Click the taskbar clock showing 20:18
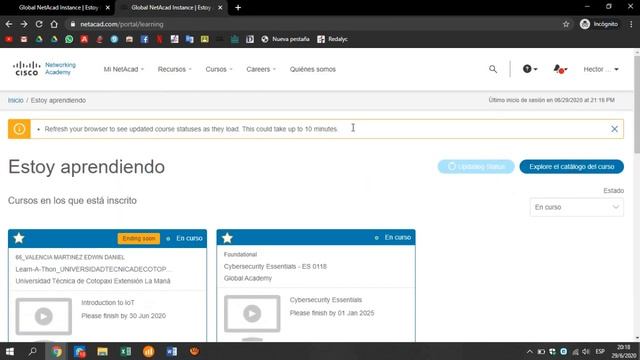Screen dimensions: 640x360 pos(624,351)
